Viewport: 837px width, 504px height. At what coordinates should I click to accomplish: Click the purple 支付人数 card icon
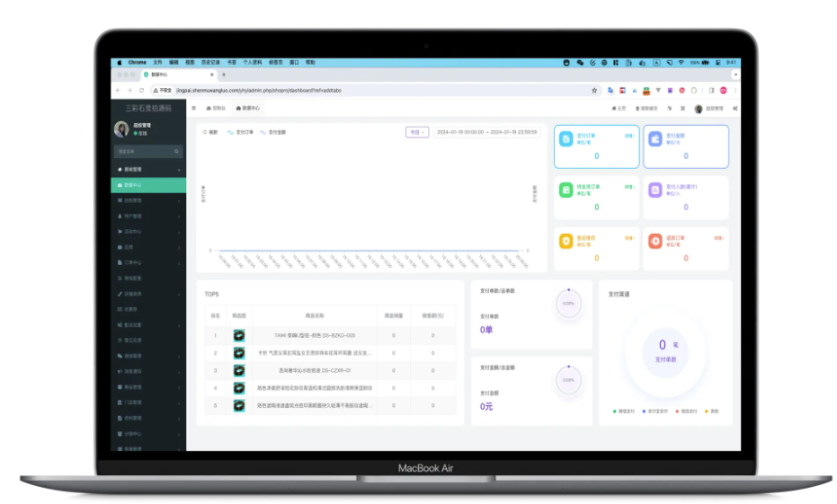655,190
